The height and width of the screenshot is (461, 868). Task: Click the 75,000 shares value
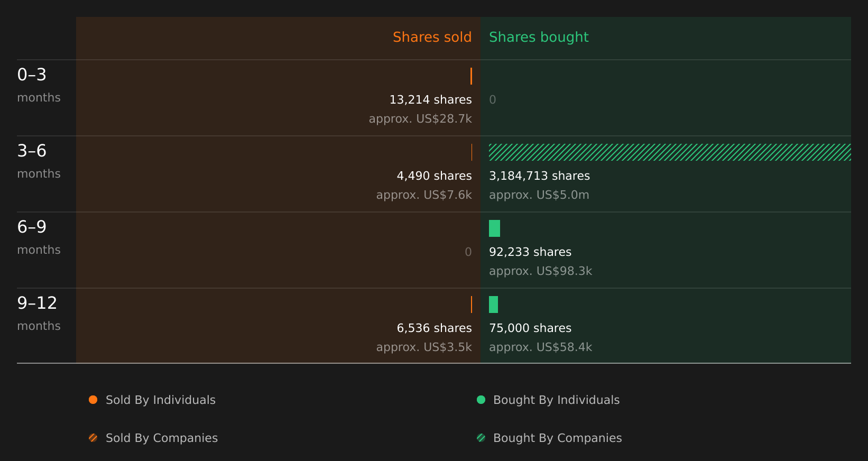click(530, 328)
